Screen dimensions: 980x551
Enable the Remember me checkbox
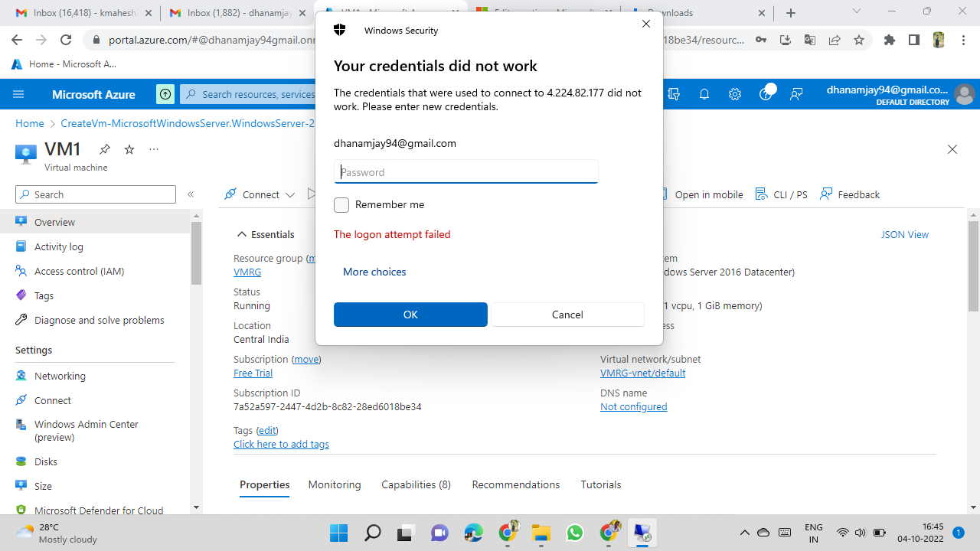pos(341,204)
